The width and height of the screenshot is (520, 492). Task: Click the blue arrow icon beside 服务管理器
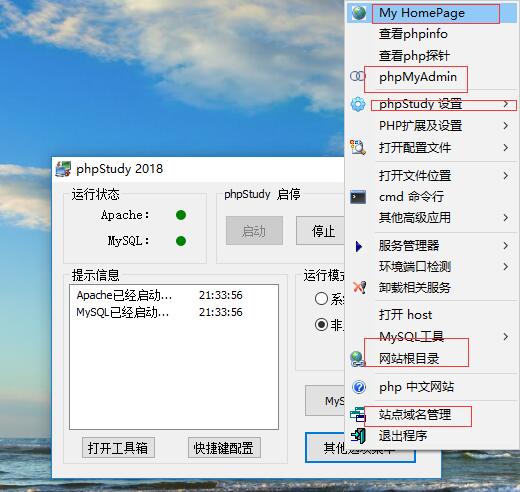(x=359, y=246)
